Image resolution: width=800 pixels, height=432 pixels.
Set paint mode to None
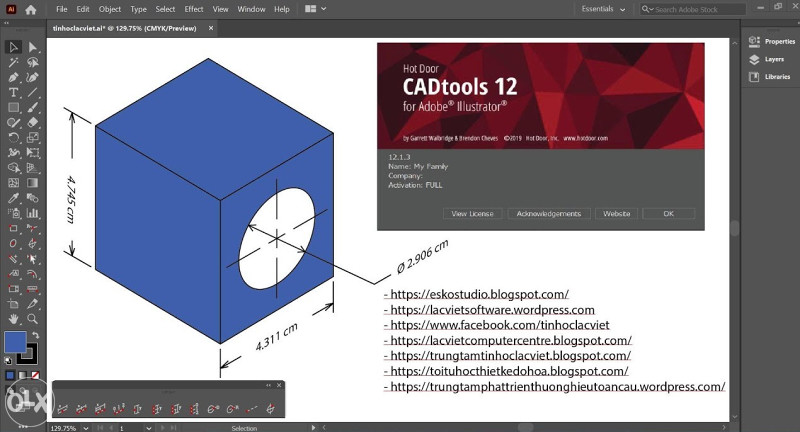click(35, 375)
